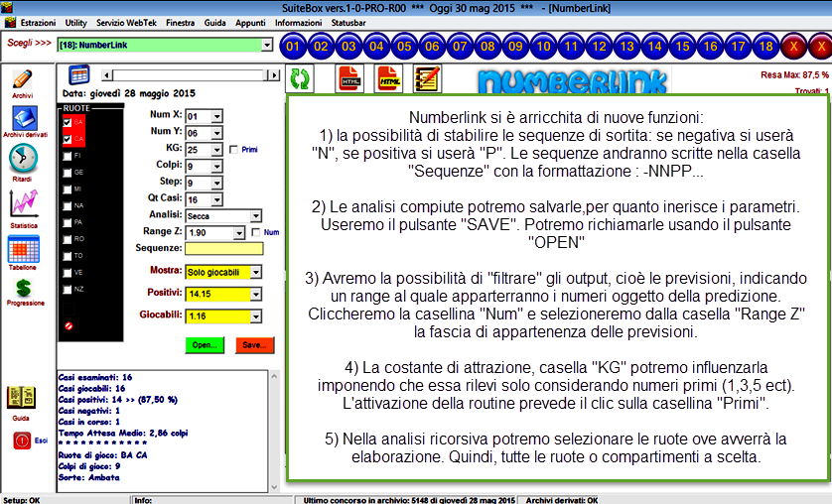Click the date scrollbar right arrow
The image size is (832, 504).
pos(274,75)
